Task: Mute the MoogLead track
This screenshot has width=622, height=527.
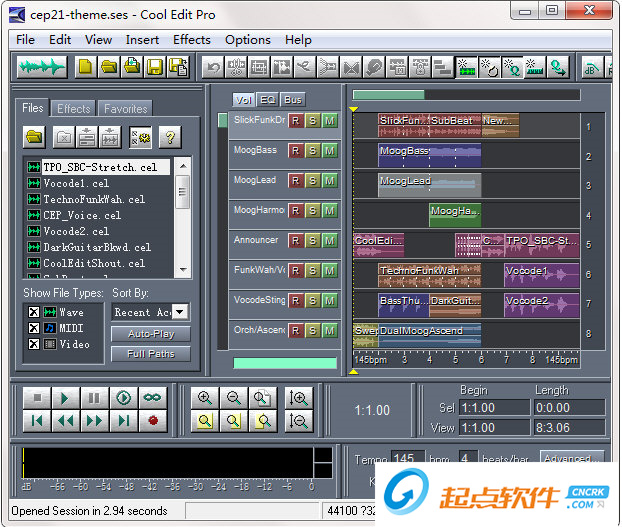Action: [x=330, y=181]
